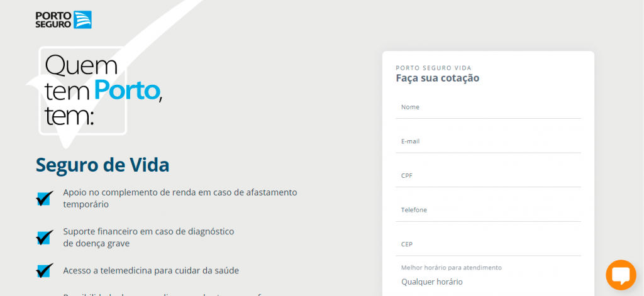Open the Qualquer horário dropdown

[x=488, y=282]
